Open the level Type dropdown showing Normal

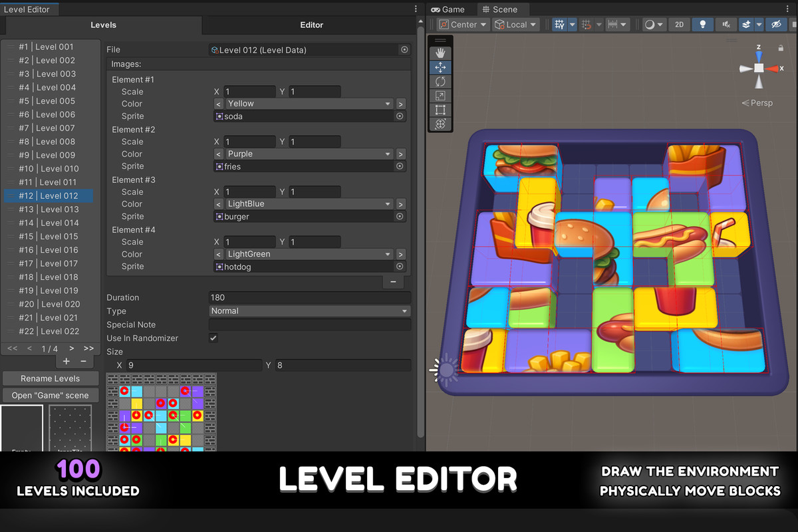point(309,311)
